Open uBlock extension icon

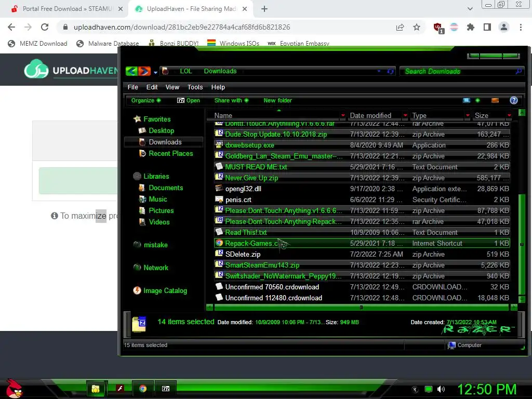coord(438,28)
